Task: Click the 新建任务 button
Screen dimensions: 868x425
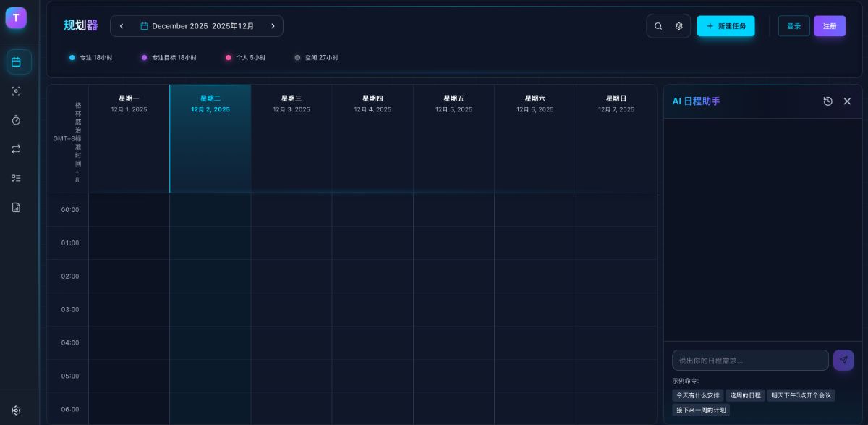Action: 726,26
